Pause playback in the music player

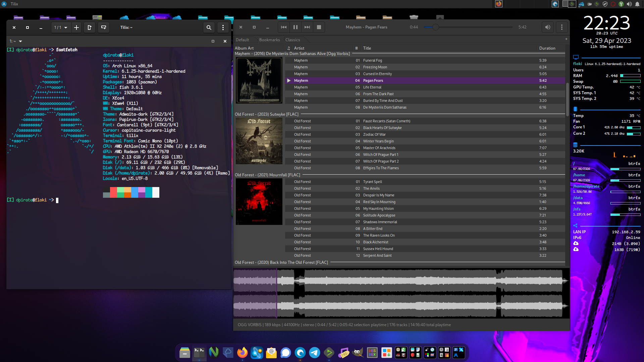tap(296, 27)
